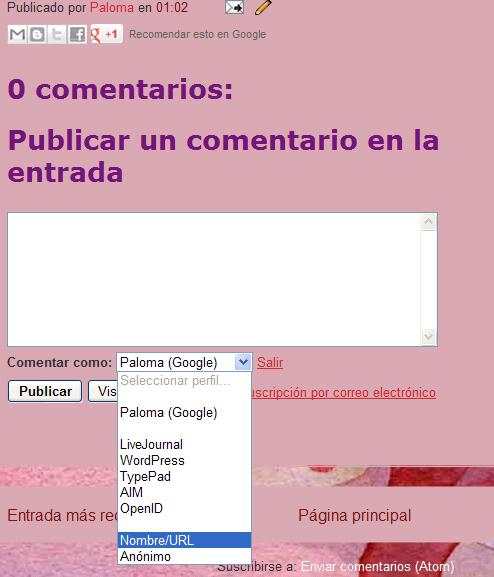Click the '0 comentarios:' heading

[x=120, y=89]
